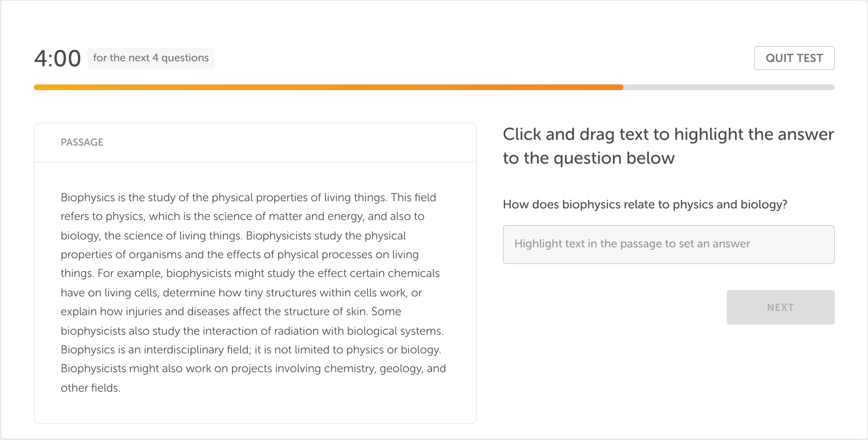Click the 4:00 countdown timer

click(58, 58)
